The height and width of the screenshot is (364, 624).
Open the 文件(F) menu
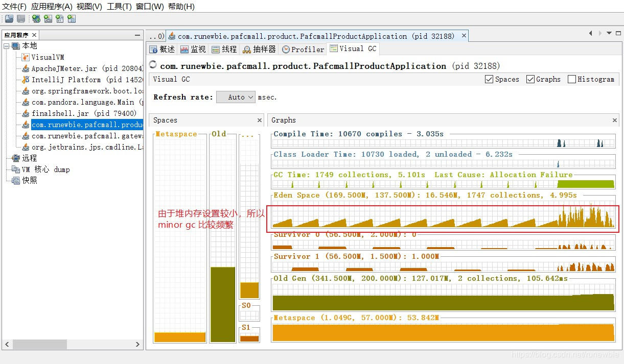coord(15,7)
